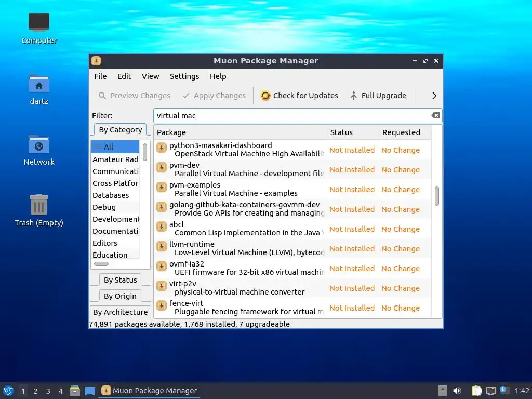532x399 pixels.
Task: Select the Debug category
Action: click(115, 207)
